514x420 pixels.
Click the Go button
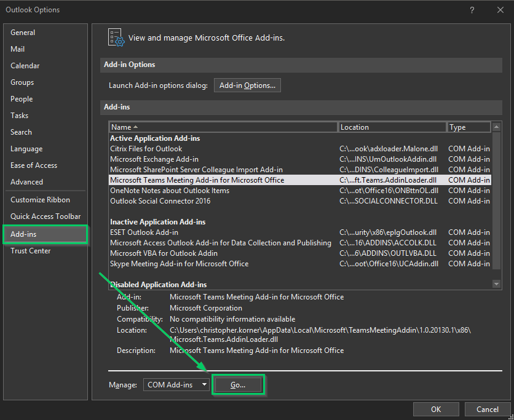click(238, 384)
